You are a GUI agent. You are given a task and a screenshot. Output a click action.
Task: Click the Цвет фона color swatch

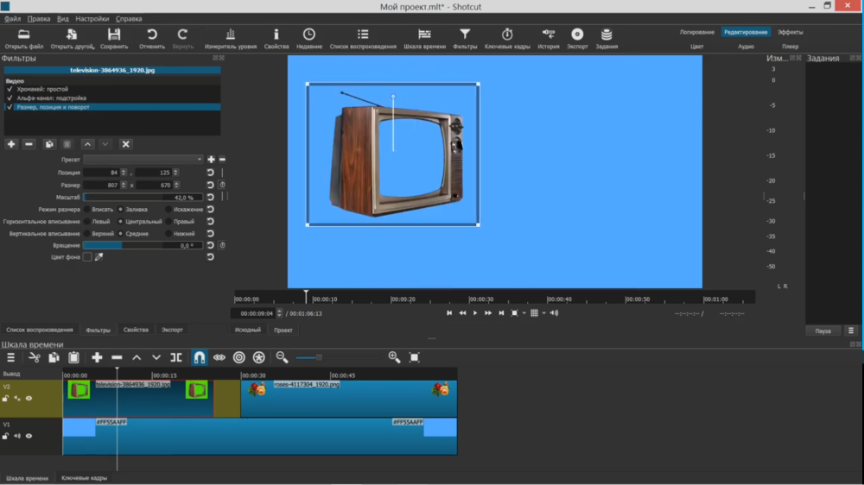coord(87,257)
